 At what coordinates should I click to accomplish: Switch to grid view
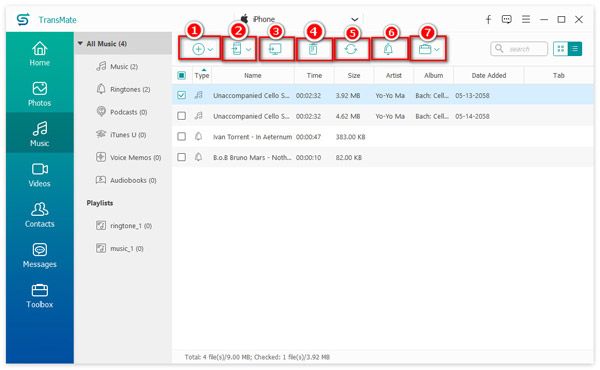561,49
